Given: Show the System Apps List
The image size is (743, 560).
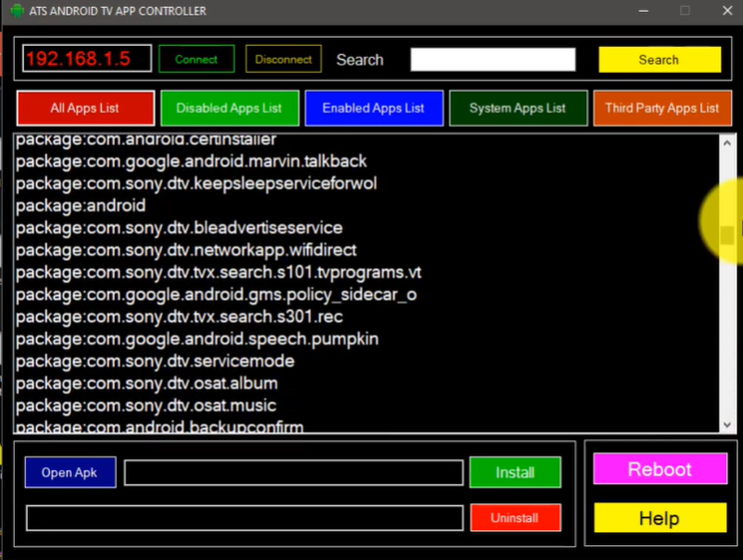Looking at the screenshot, I should point(518,109).
